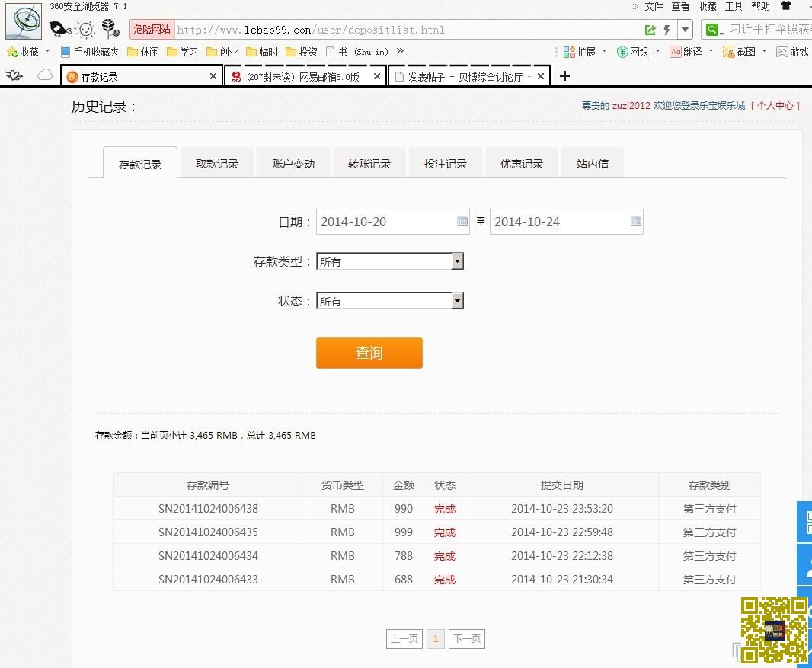Viewport: 812px width, 668px height.
Task: Click the lightning speed-mode icon
Action: (667, 30)
